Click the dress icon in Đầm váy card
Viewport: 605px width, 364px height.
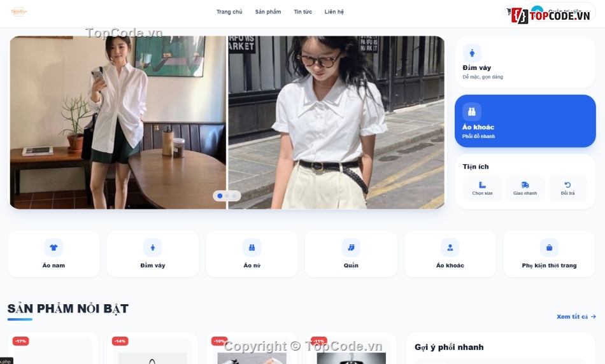(472, 53)
